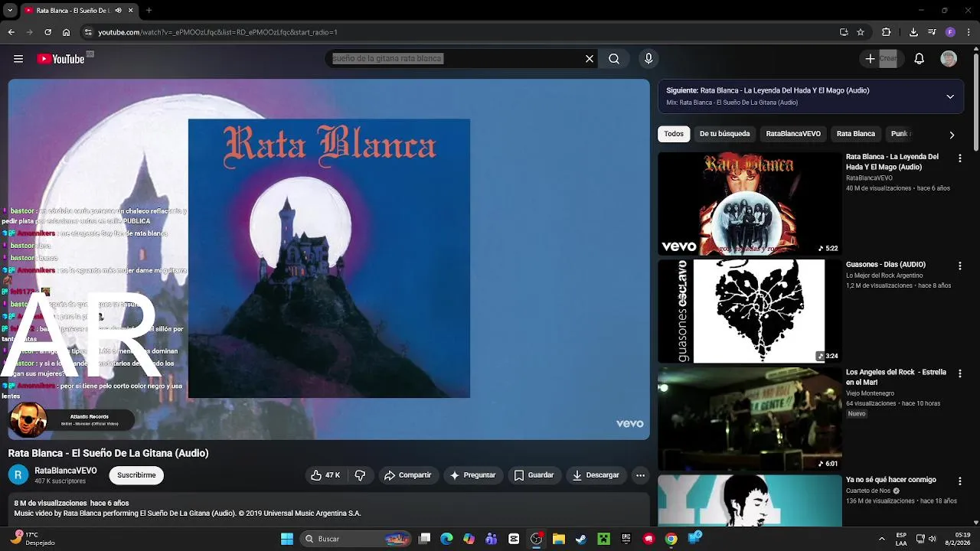Open the weather widget 17°C Despejado
This screenshot has width=980, height=551.
pos(32,539)
